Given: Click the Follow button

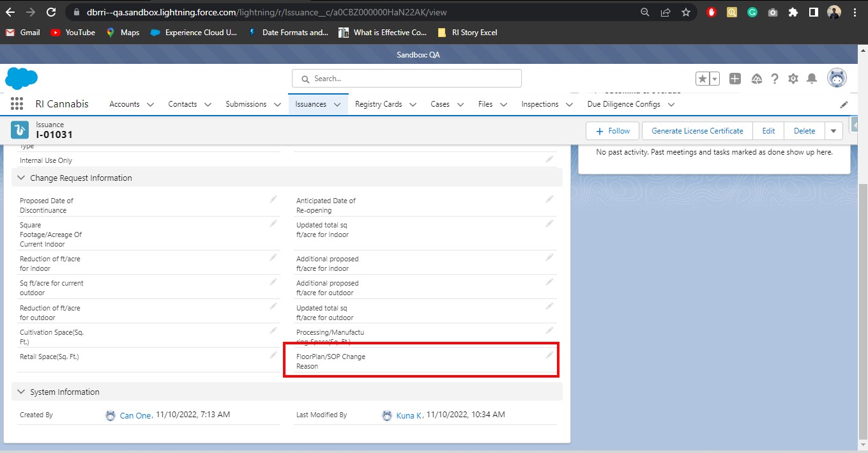Looking at the screenshot, I should pos(612,130).
